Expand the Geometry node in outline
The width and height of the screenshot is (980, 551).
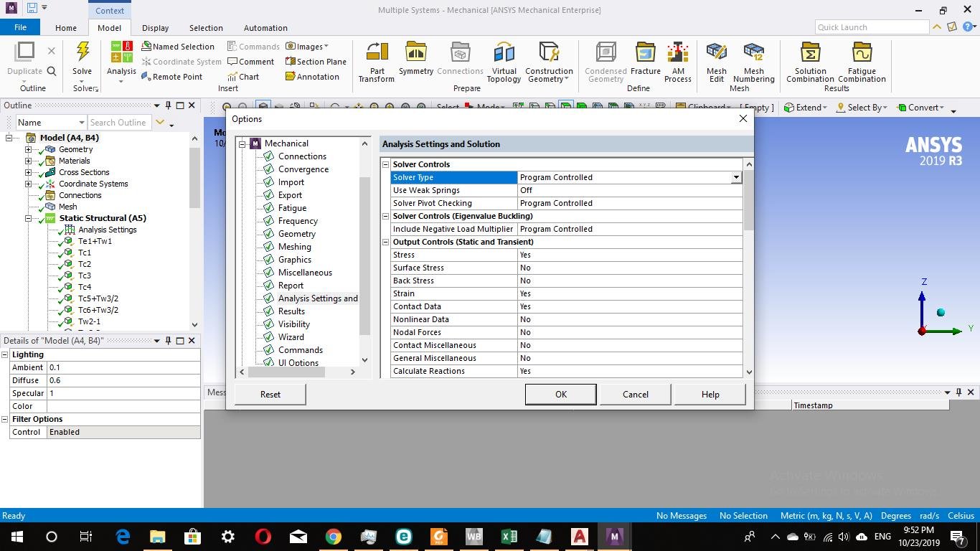pos(29,149)
